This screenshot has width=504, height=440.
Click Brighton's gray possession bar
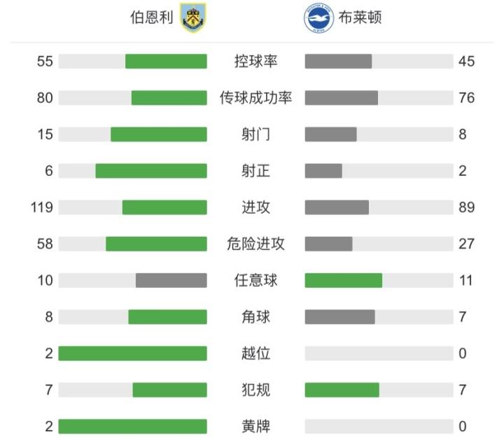pos(338,62)
